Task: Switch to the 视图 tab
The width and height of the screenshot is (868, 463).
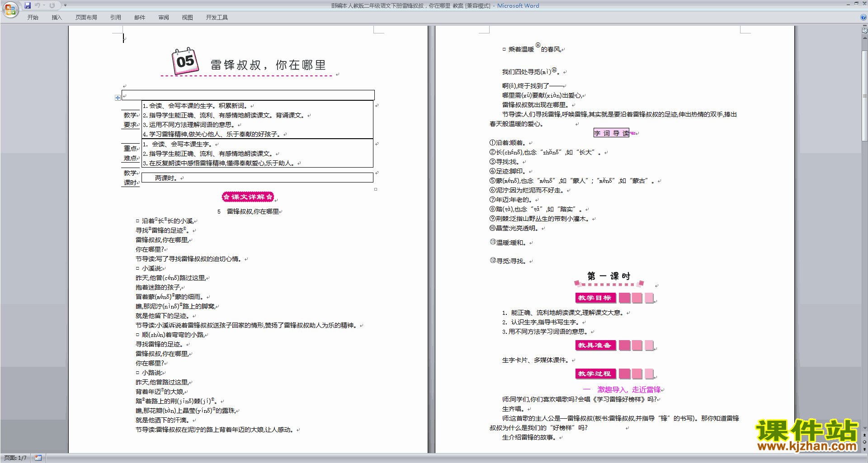Action: [x=188, y=18]
